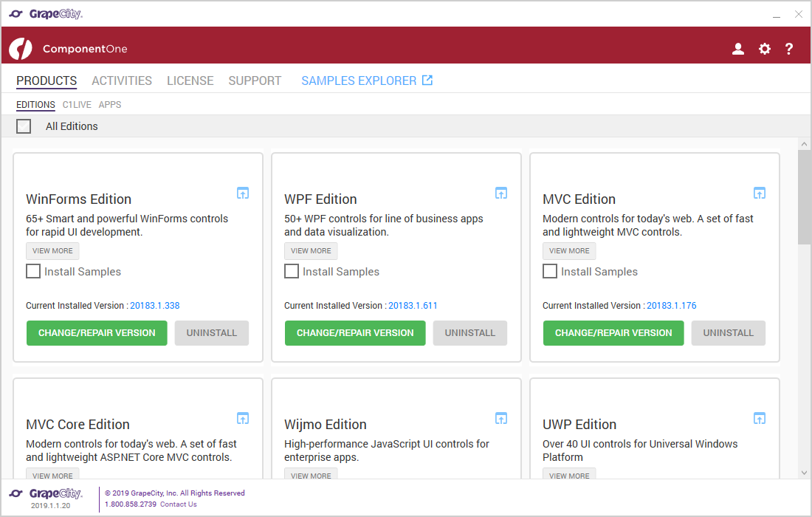Click the external link icon on UWP Edition
Screen dimensions: 812x517
(759, 418)
